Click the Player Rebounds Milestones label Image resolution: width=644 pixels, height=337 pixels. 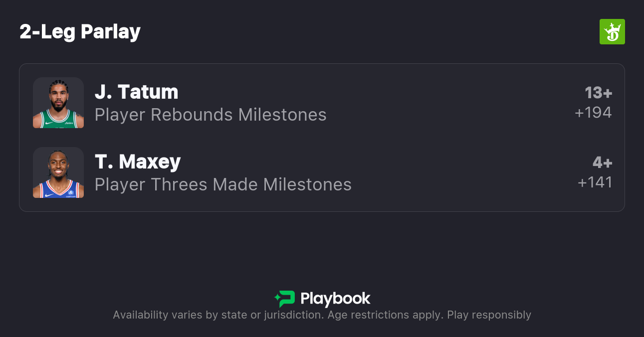pos(211,115)
